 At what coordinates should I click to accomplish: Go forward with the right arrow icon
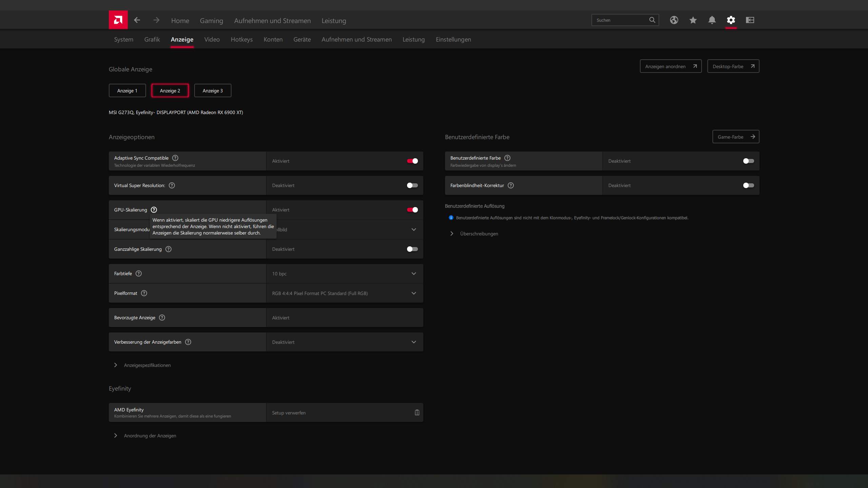tap(156, 20)
